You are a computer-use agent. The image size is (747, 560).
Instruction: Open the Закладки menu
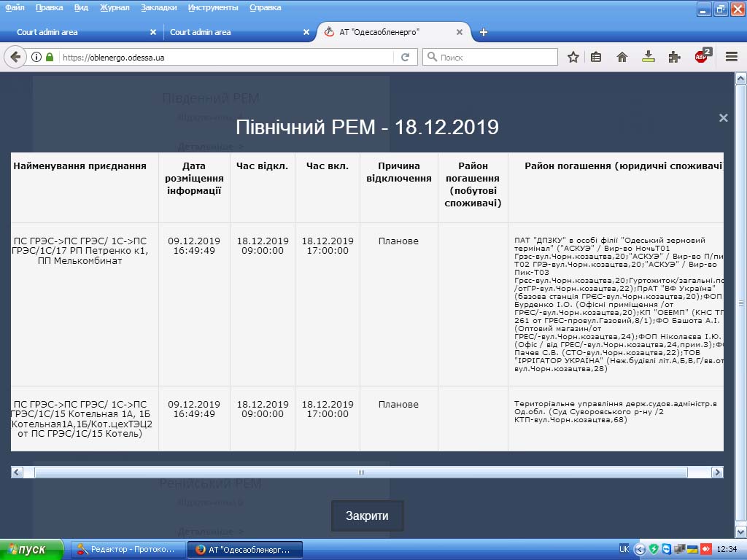(x=158, y=7)
